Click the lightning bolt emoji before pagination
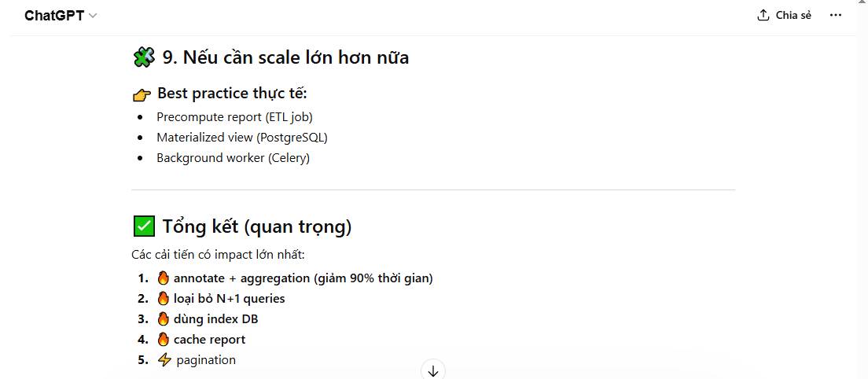 [x=164, y=360]
